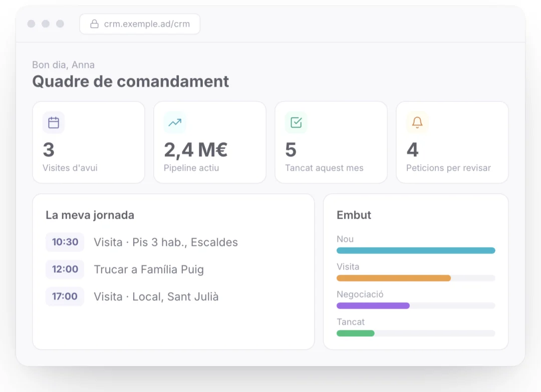Image resolution: width=541 pixels, height=392 pixels.
Task: Click the 'Visites d'avui' label
Action: (x=70, y=168)
